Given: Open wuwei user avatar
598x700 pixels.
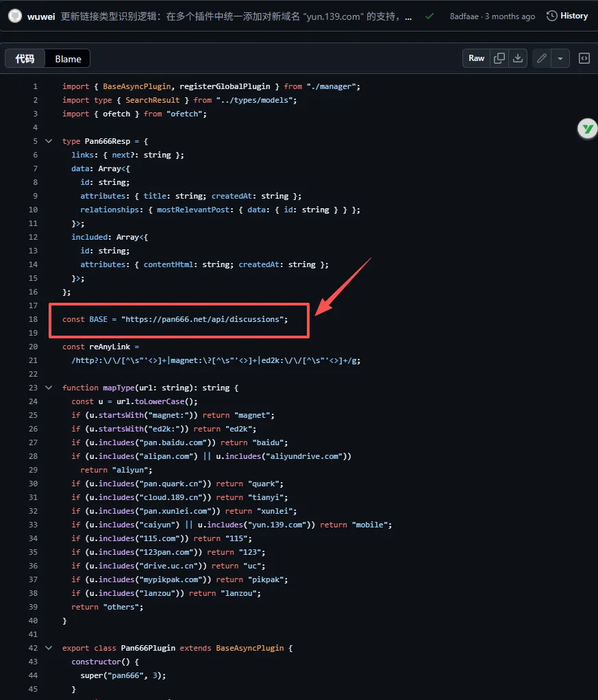Looking at the screenshot, I should coord(15,16).
